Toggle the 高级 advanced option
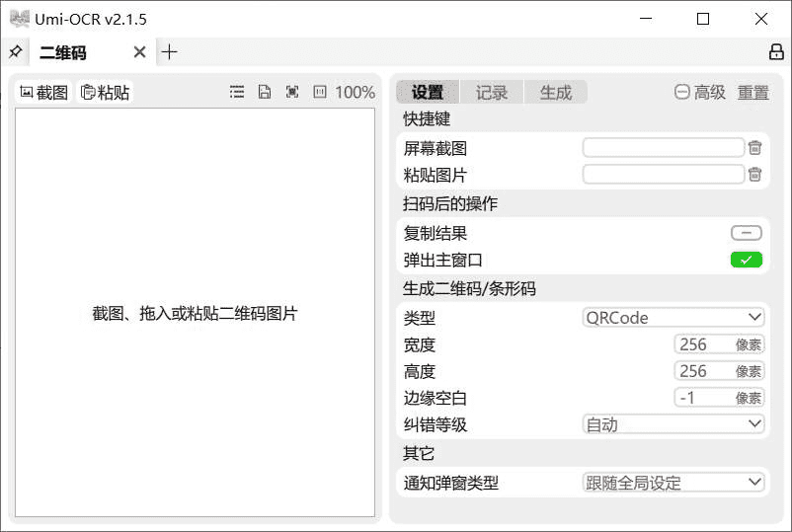The image size is (792, 532). (700, 93)
